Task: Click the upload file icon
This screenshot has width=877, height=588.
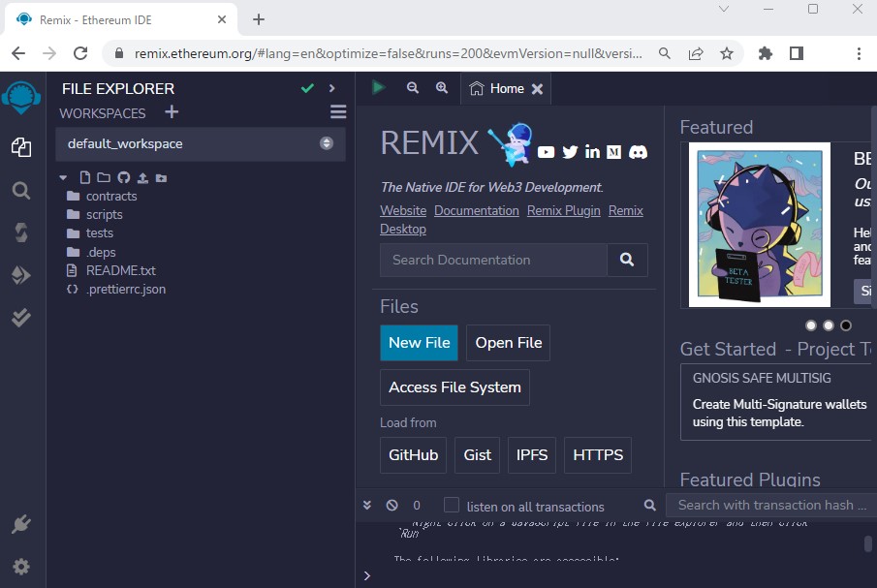Action: [x=142, y=178]
